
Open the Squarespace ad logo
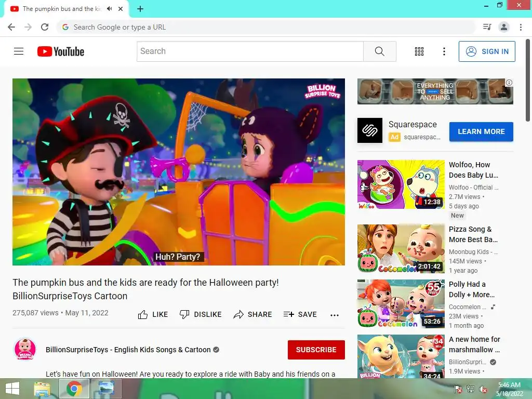pyautogui.click(x=370, y=130)
